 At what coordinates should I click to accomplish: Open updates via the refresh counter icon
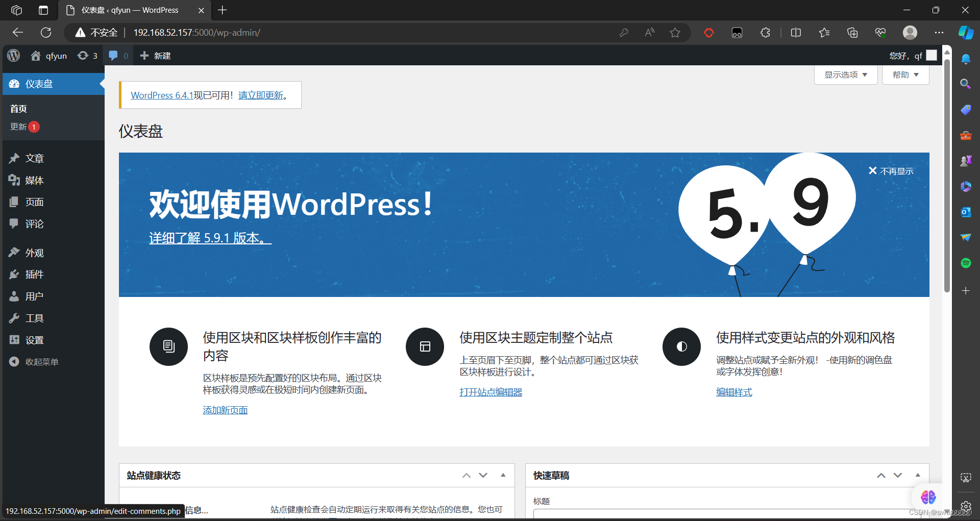tap(87, 55)
